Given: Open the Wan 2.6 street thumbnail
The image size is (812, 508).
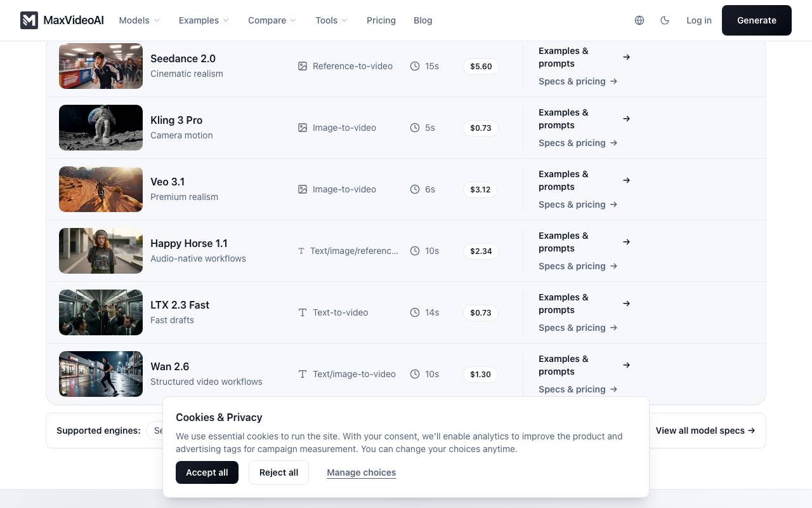Looking at the screenshot, I should click(x=101, y=374).
